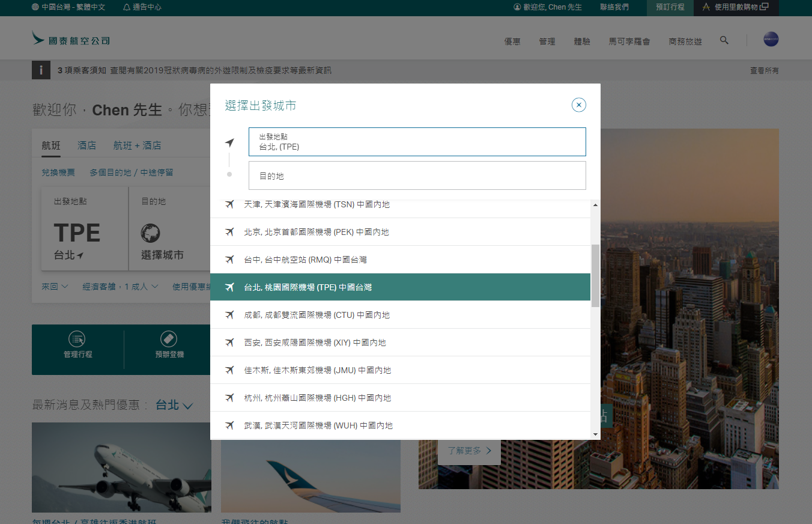The height and width of the screenshot is (524, 812).
Task: Click the plane icon beside 成都 row
Action: click(x=229, y=315)
